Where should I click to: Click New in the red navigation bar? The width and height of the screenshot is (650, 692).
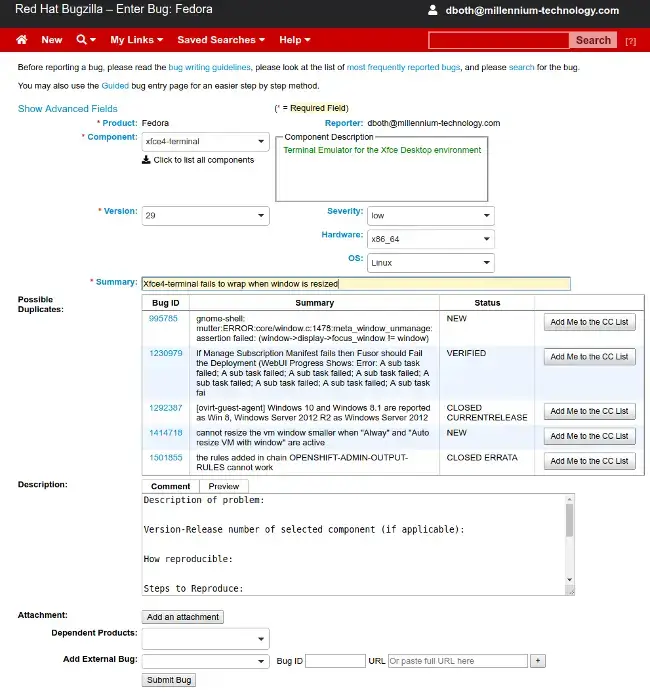(x=52, y=40)
